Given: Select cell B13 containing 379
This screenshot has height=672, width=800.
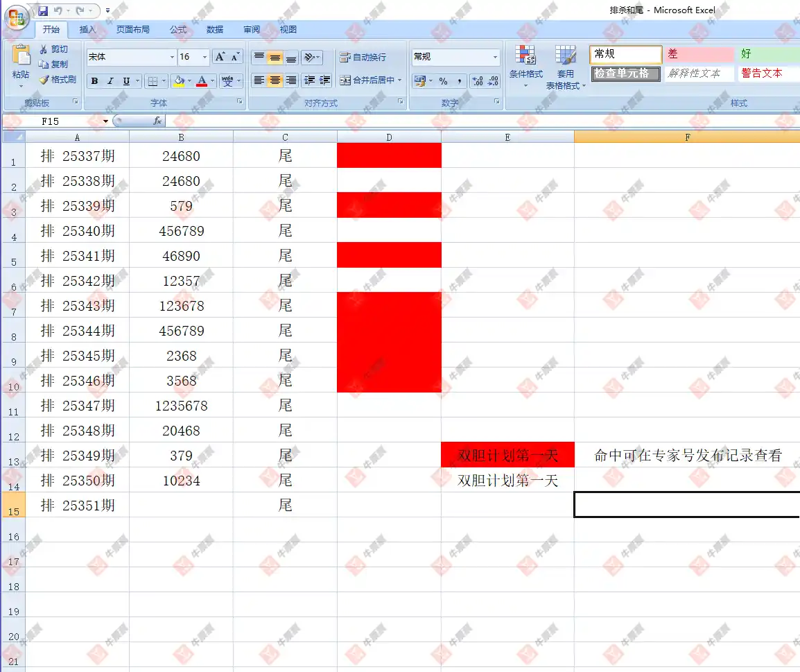Looking at the screenshot, I should [x=181, y=456].
